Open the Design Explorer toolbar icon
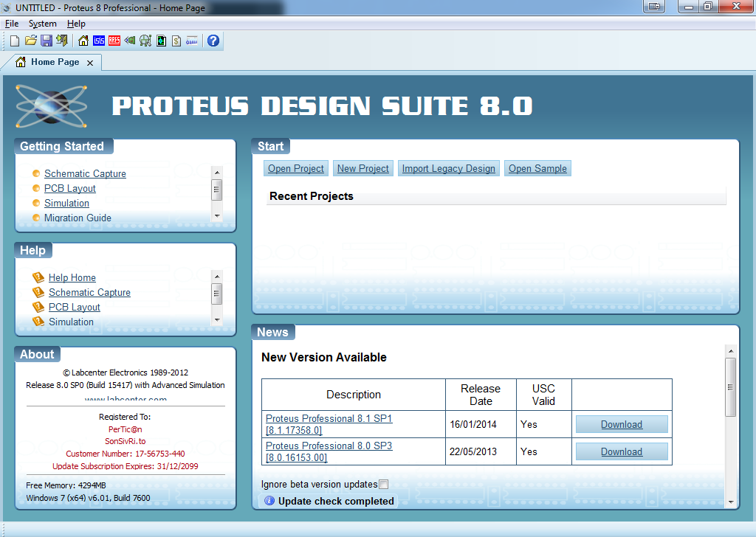756x537 pixels. pos(161,41)
